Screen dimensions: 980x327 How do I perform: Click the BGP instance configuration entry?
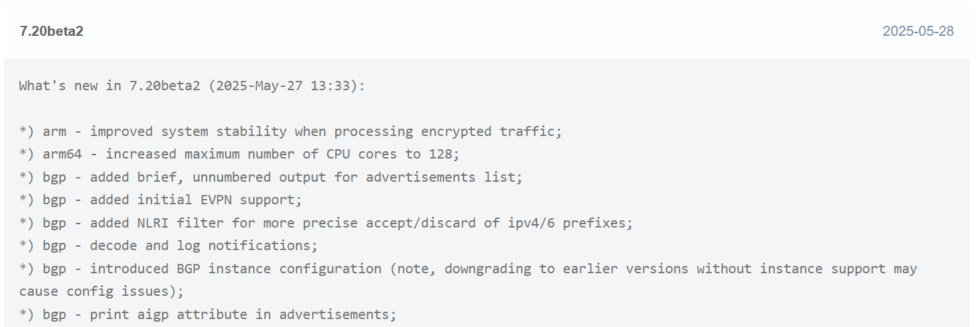coord(468,280)
